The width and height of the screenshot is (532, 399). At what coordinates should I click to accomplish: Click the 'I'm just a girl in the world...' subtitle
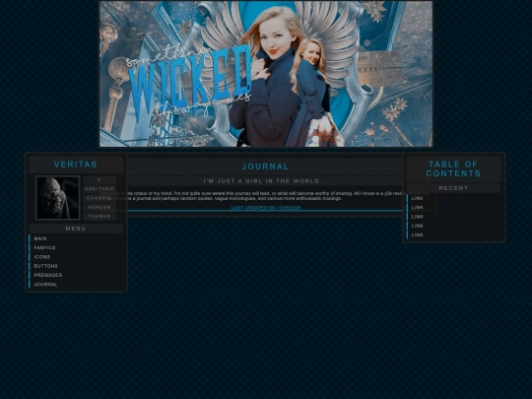click(265, 181)
